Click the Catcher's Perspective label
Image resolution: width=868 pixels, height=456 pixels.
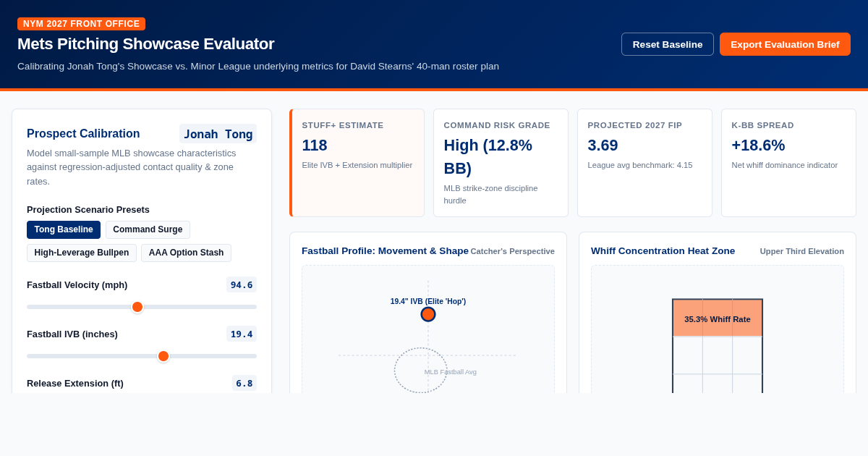point(512,251)
